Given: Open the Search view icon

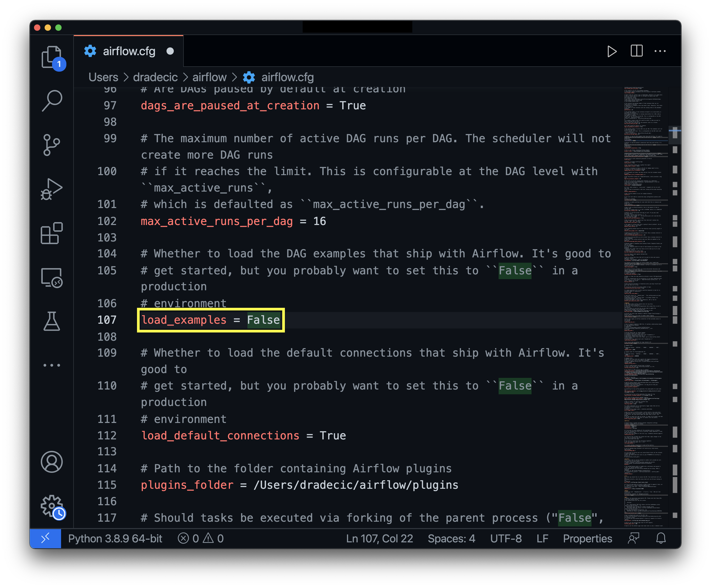Looking at the screenshot, I should click(52, 101).
